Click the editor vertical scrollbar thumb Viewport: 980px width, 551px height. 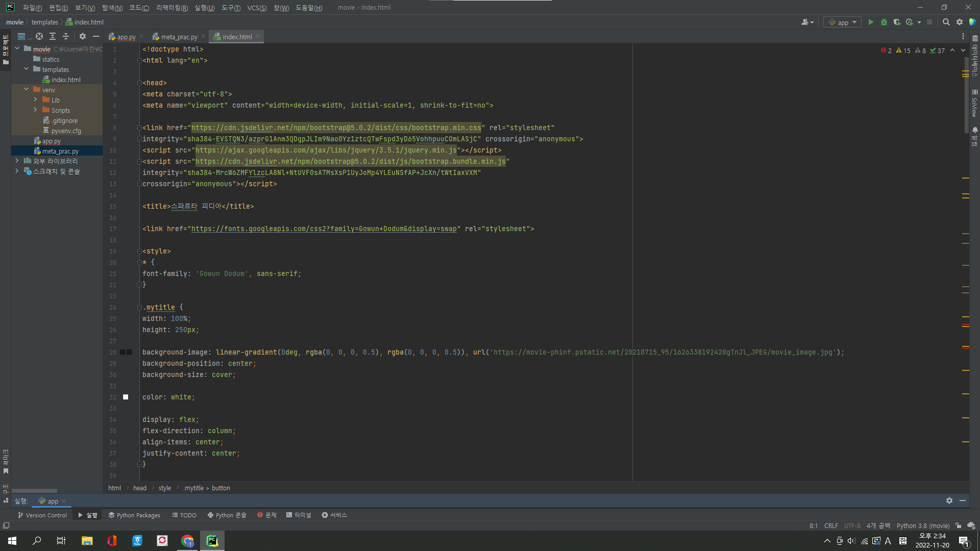[x=966, y=94]
